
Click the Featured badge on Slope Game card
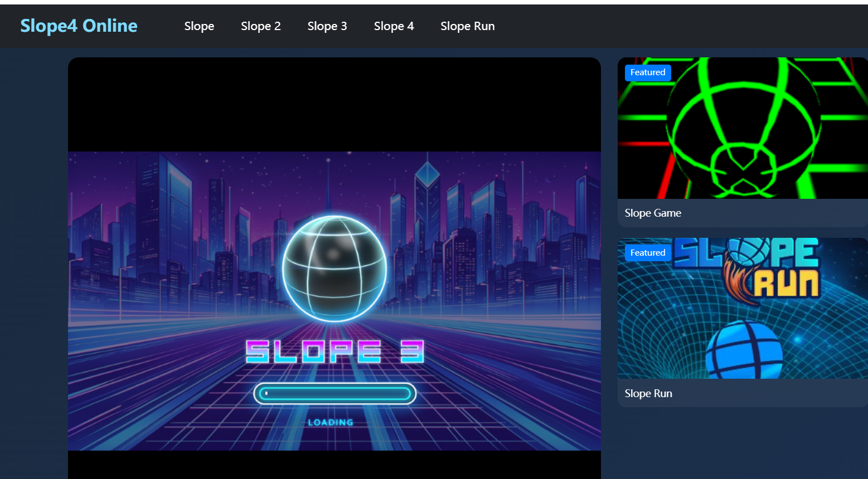point(648,72)
